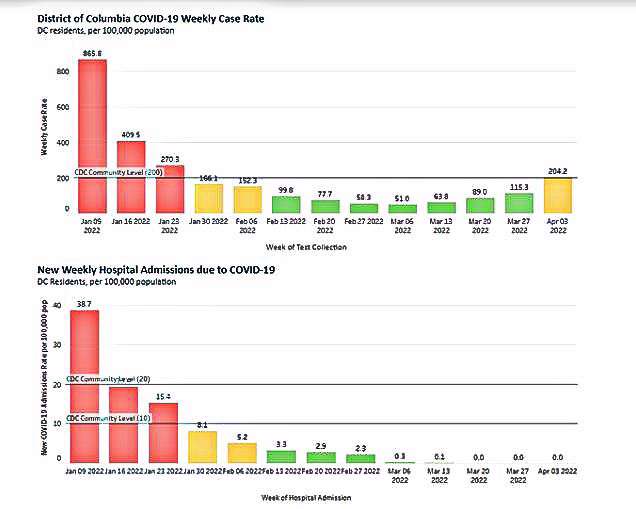Select the 409.5 bar for Jan 16
This screenshot has width=636, height=509.
(x=131, y=176)
